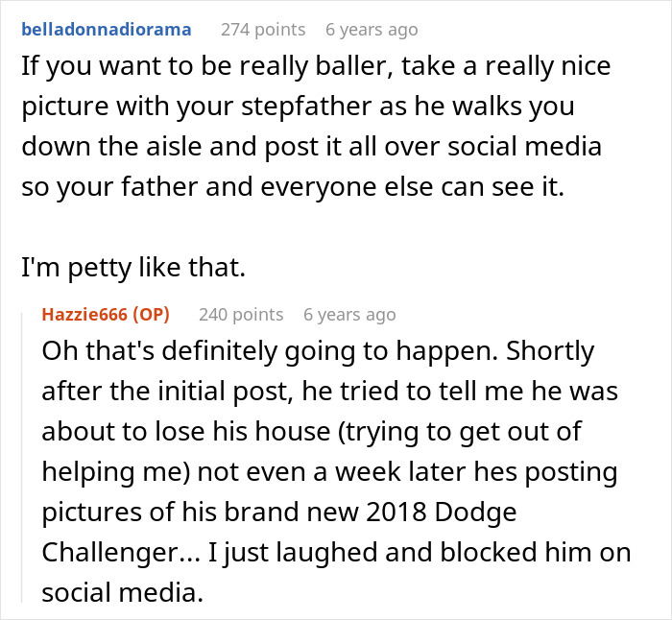Viewport: 672px width, 620px height.
Task: Open belladonnadiorama's user profile
Action: click(106, 29)
